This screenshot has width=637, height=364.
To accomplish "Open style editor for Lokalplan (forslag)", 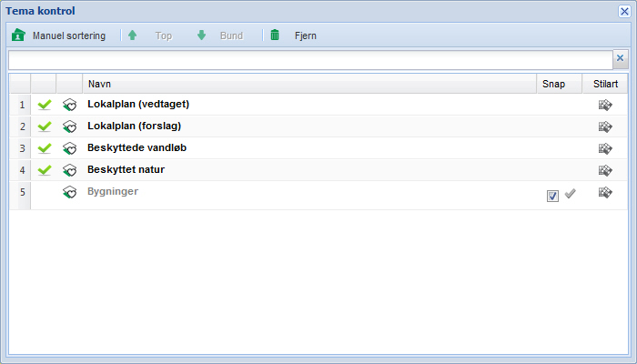I will pyautogui.click(x=605, y=126).
